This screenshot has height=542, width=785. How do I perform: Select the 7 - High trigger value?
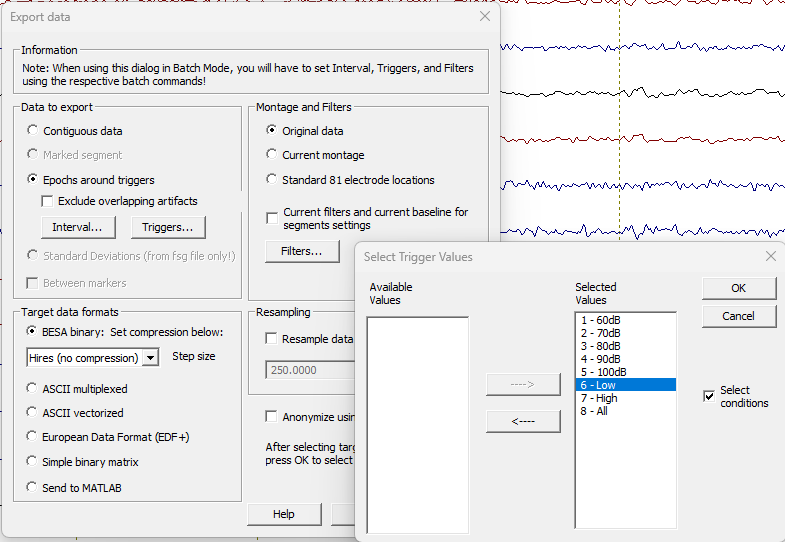click(x=598, y=398)
